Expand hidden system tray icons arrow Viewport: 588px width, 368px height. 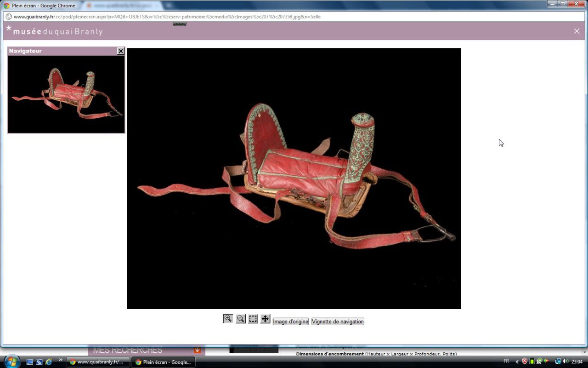(517, 362)
